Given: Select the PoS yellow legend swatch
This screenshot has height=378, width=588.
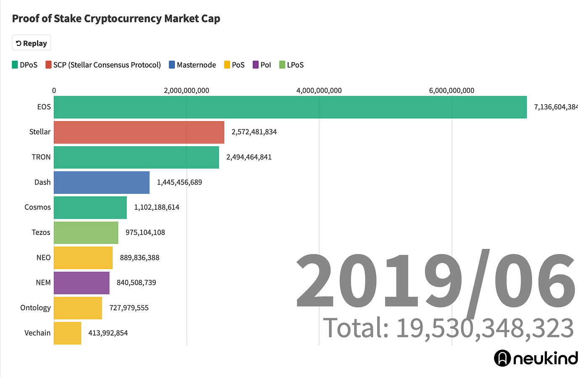Looking at the screenshot, I should (x=227, y=65).
